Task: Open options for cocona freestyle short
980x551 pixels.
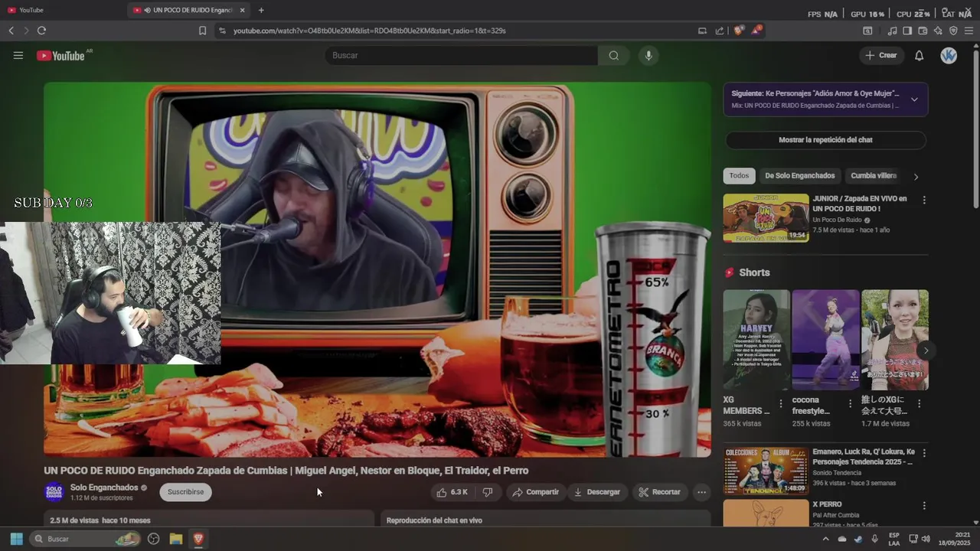Action: pos(850,403)
